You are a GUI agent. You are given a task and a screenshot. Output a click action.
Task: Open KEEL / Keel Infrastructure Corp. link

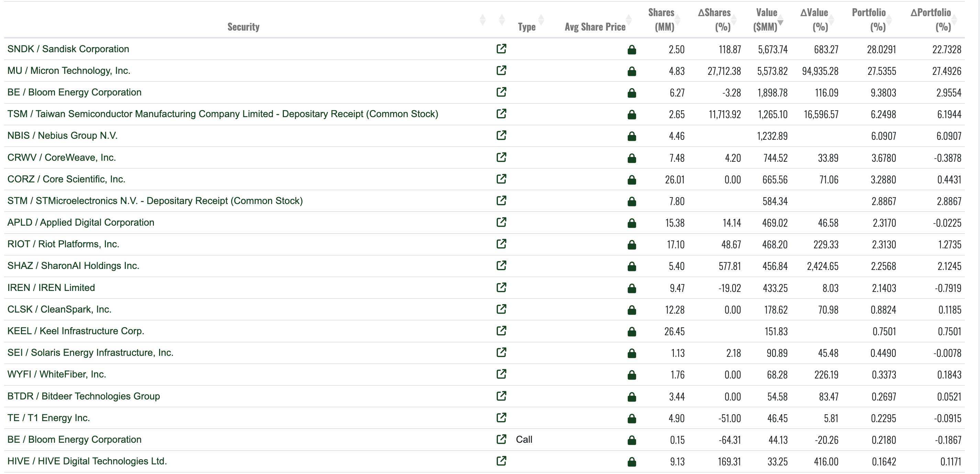point(76,331)
